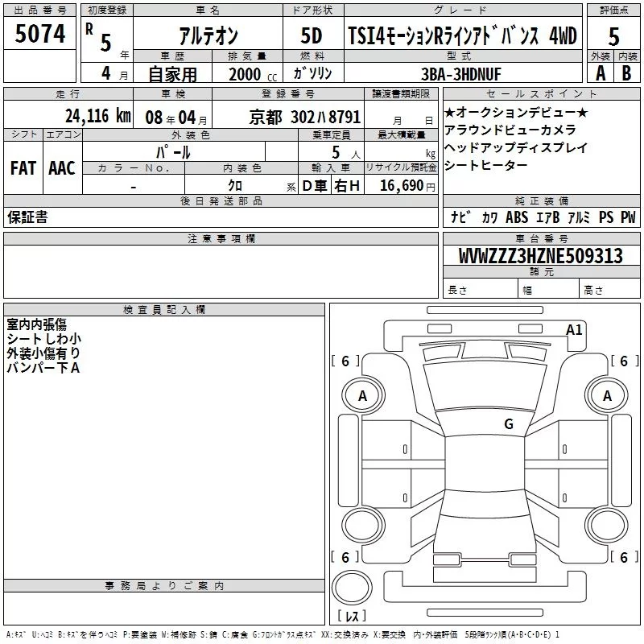Viewport: 644px width, 644px height.
Task: Select the grade text TSI4モーションRラインアドバンス 4WD
Action: pos(462,36)
